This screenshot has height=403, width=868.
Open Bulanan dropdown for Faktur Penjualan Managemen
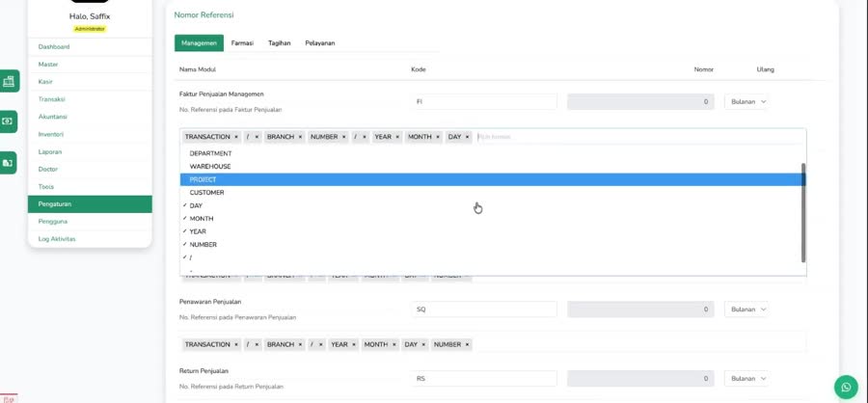746,102
